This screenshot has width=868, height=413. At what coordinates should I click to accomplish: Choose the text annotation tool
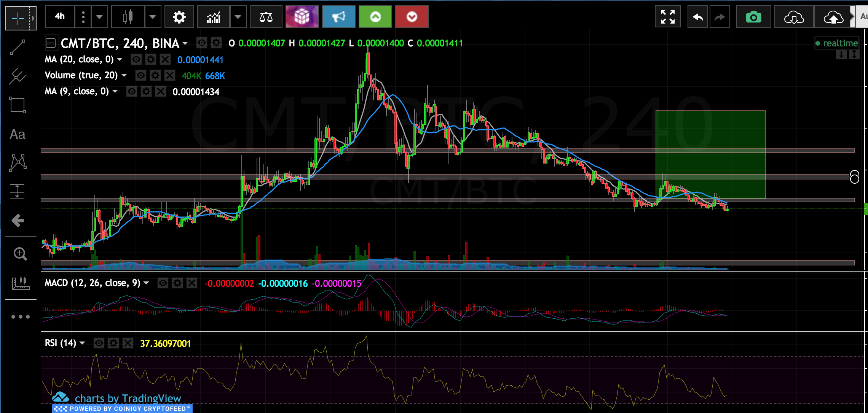click(18, 134)
